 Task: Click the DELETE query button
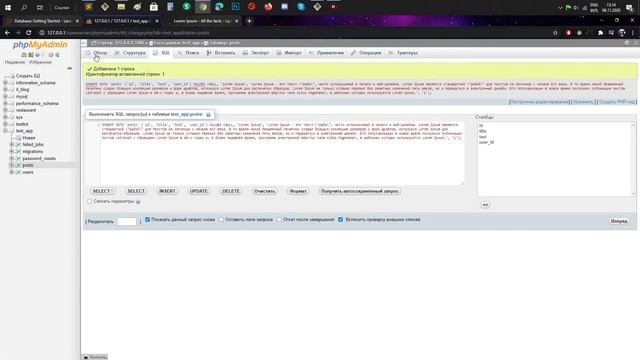point(231,191)
